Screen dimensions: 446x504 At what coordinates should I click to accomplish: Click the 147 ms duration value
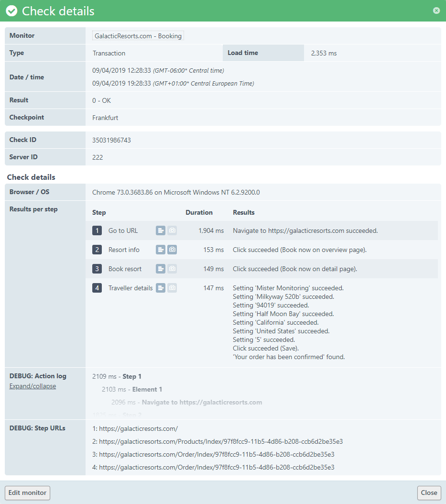point(213,288)
